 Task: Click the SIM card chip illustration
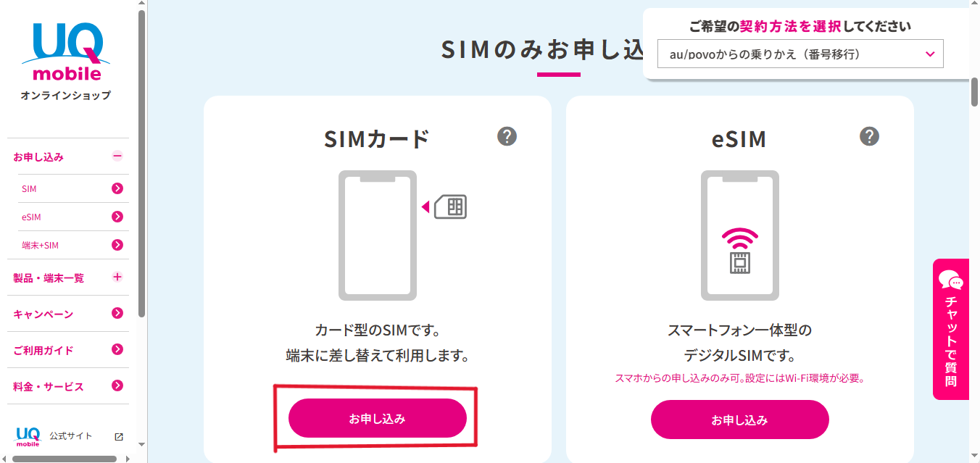451,207
